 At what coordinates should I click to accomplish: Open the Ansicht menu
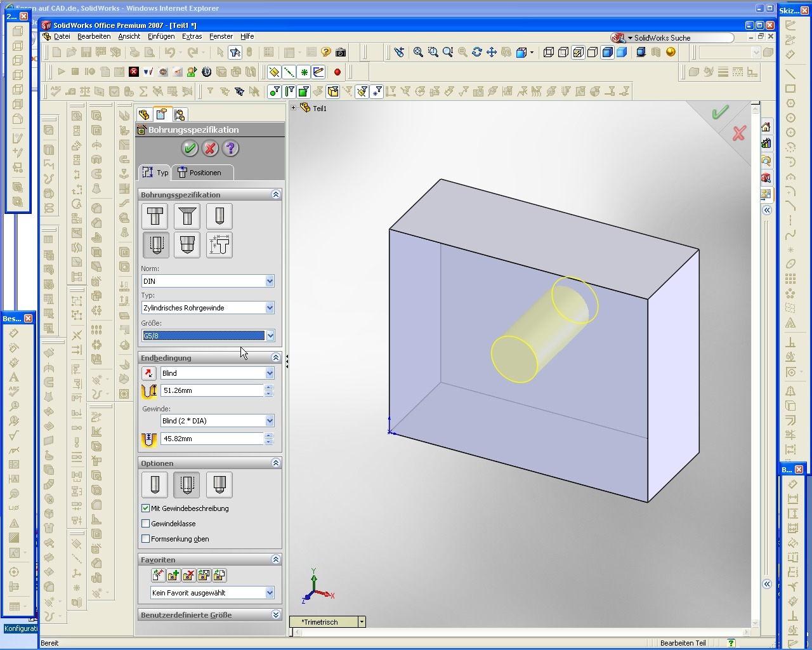pos(129,37)
